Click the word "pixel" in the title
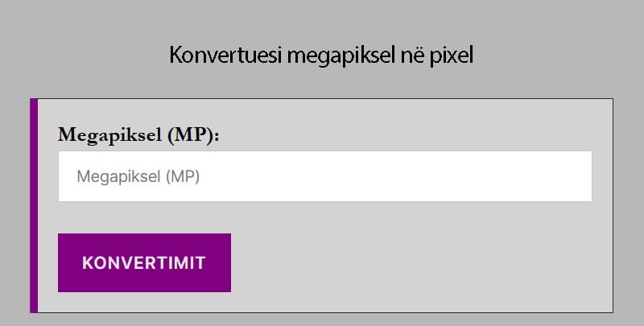644x326 pixels. (x=452, y=56)
